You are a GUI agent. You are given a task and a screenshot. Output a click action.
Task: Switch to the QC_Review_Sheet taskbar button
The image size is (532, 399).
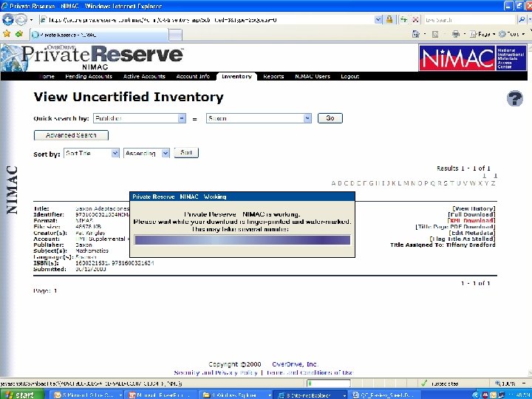pyautogui.click(x=384, y=395)
